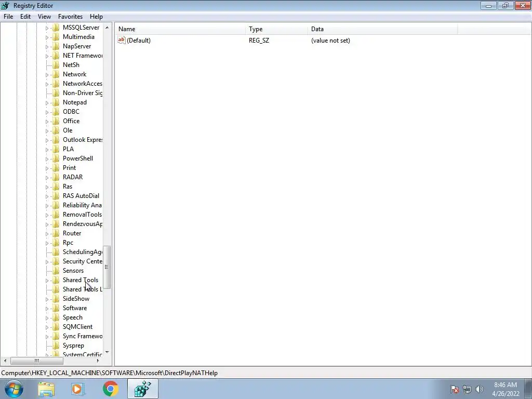Select the RemovalTools key

click(82, 215)
